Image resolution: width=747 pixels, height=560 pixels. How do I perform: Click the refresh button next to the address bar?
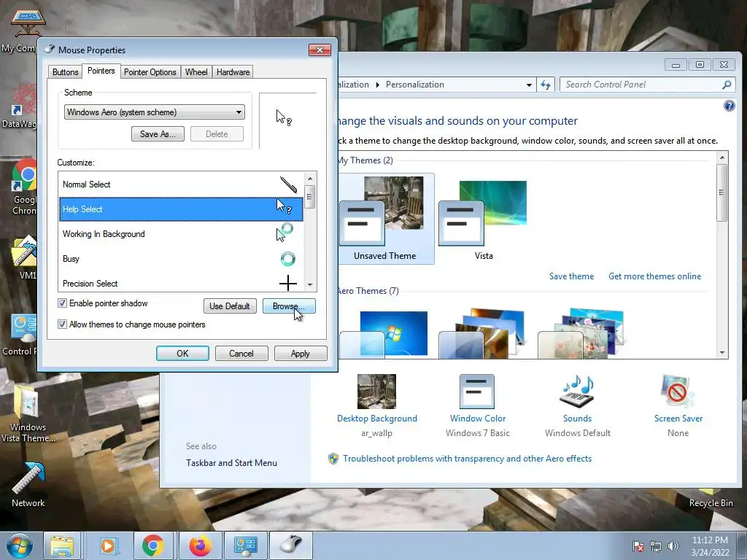click(546, 85)
